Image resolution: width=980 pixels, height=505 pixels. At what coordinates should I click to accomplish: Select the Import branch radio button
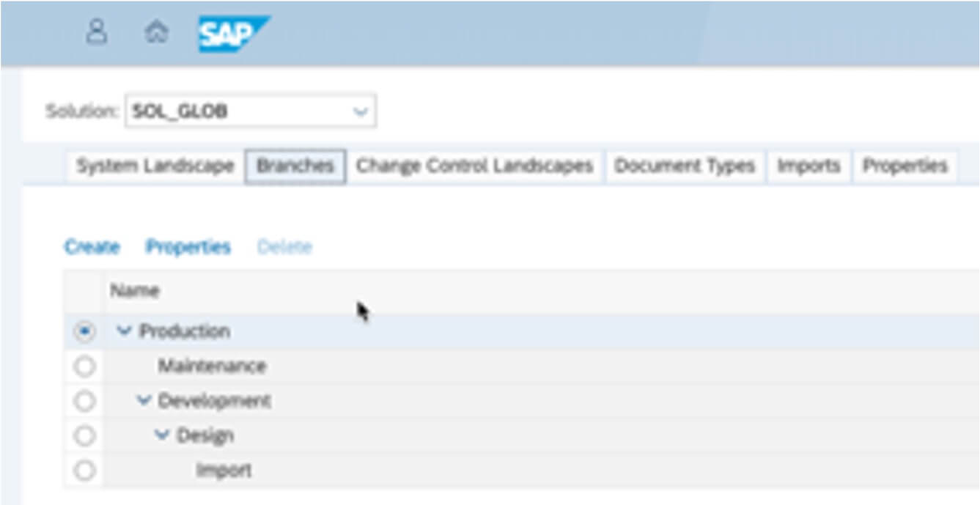click(x=85, y=469)
